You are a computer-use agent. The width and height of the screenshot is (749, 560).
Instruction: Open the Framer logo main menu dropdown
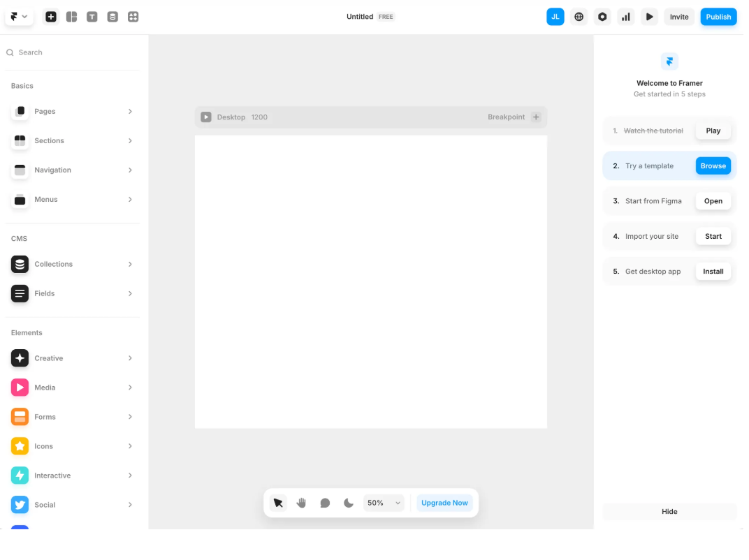[x=19, y=17]
